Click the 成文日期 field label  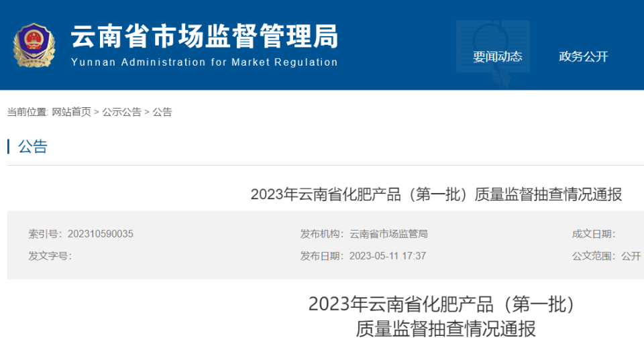pyautogui.click(x=594, y=233)
